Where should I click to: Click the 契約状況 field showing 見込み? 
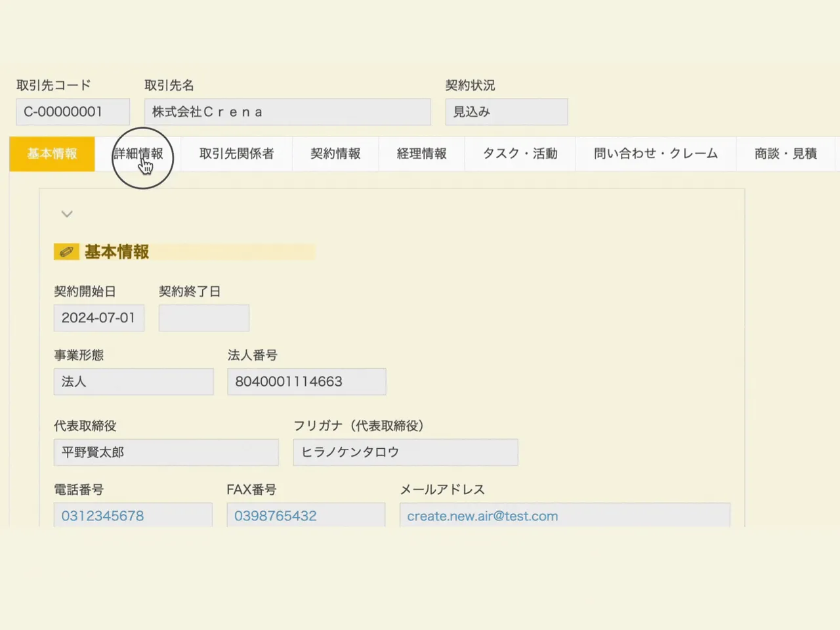[x=507, y=112]
